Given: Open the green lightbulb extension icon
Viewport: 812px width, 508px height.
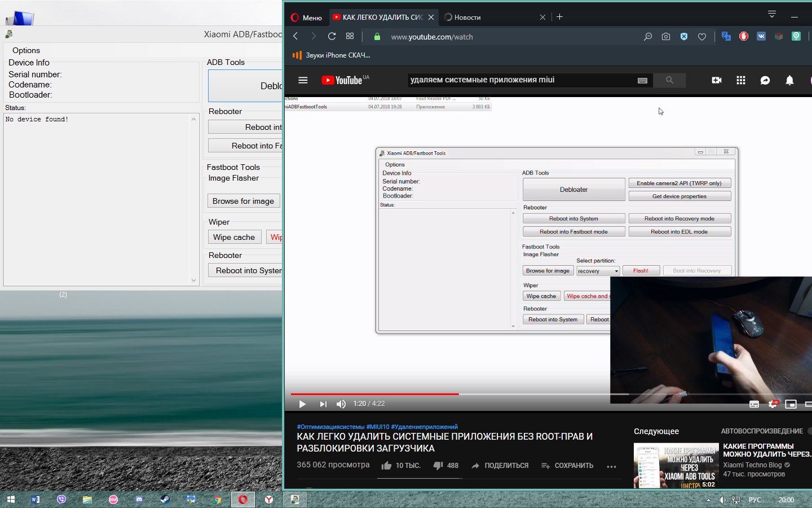Looking at the screenshot, I should click(x=796, y=36).
